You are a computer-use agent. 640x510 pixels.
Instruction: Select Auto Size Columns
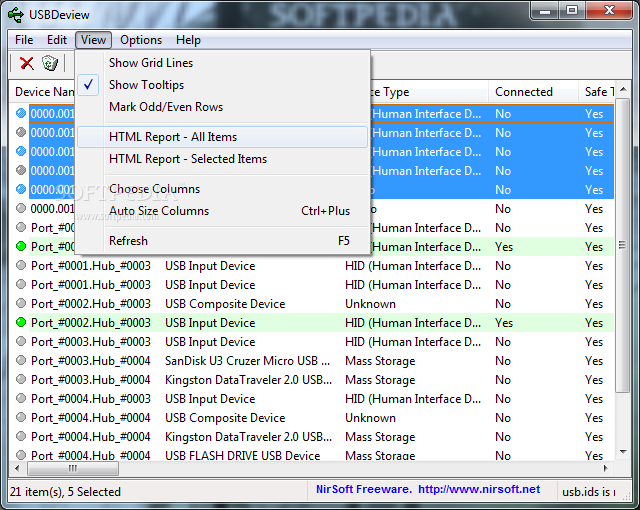pos(223,211)
